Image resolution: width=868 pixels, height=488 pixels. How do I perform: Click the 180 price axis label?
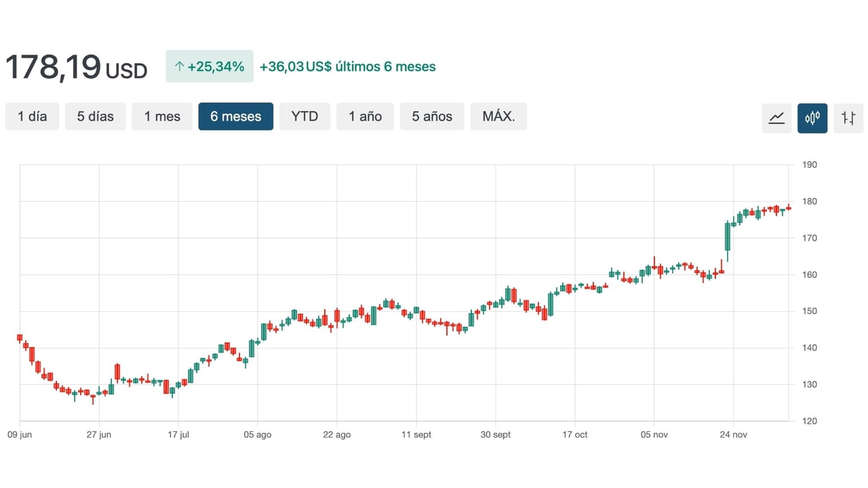pyautogui.click(x=809, y=201)
